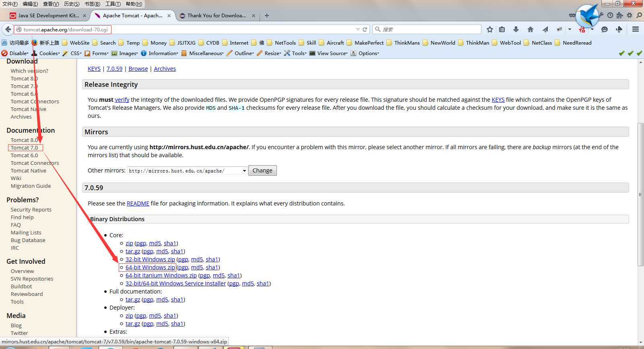Open the WebSite bookmarks folder
Image resolution: width=644 pixels, height=349 pixels.
(x=76, y=43)
